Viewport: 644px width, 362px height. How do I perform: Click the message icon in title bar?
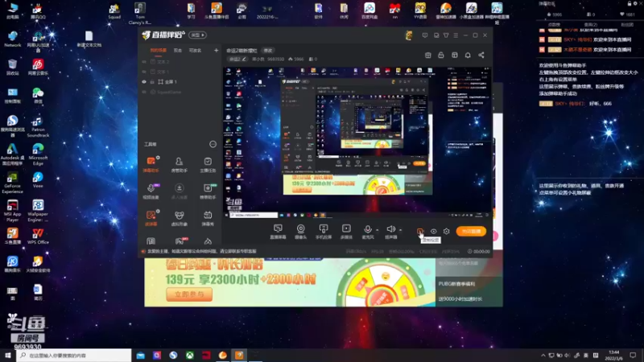point(425,35)
